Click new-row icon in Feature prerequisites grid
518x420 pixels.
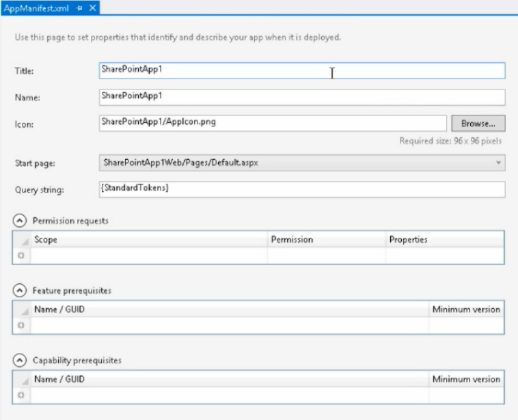tap(21, 325)
